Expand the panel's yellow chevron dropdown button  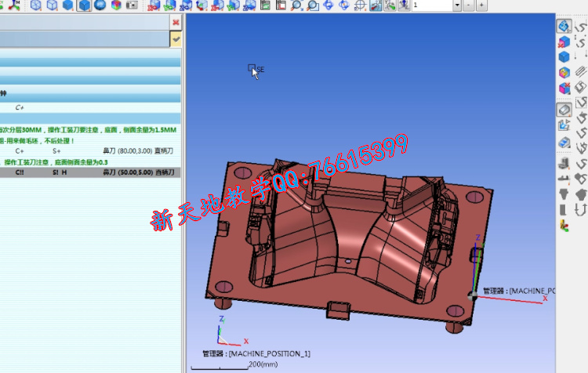coord(176,38)
